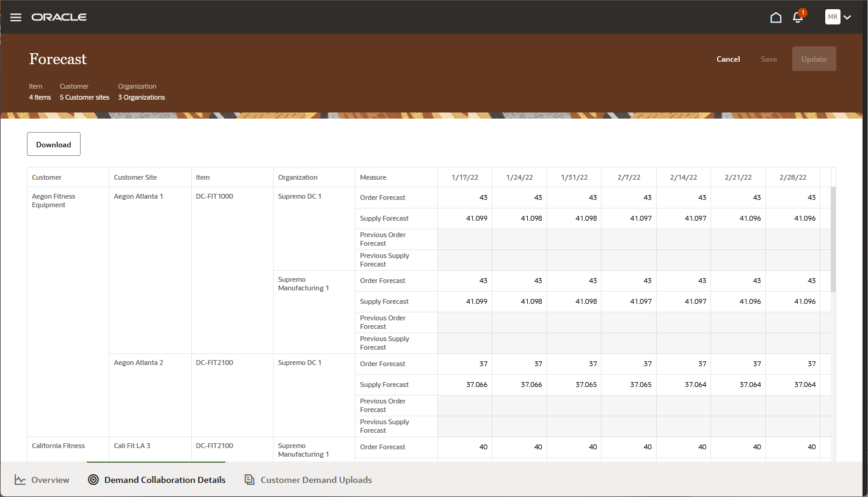Select the 1/31/22 date column header

pos(574,177)
